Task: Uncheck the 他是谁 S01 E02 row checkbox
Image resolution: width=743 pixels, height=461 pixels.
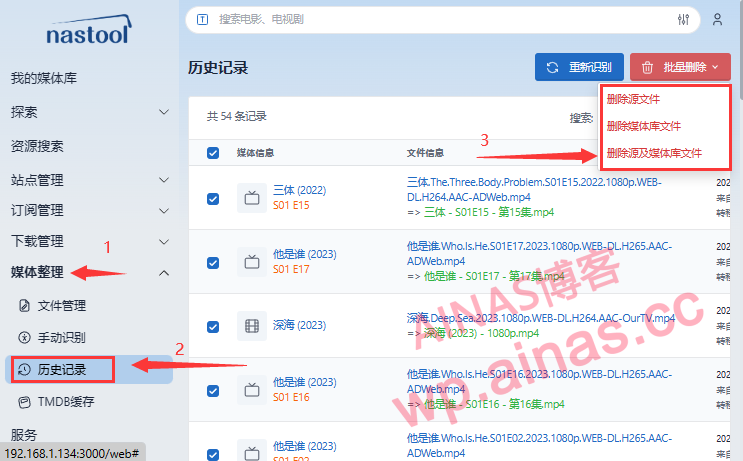Action: [x=213, y=454]
